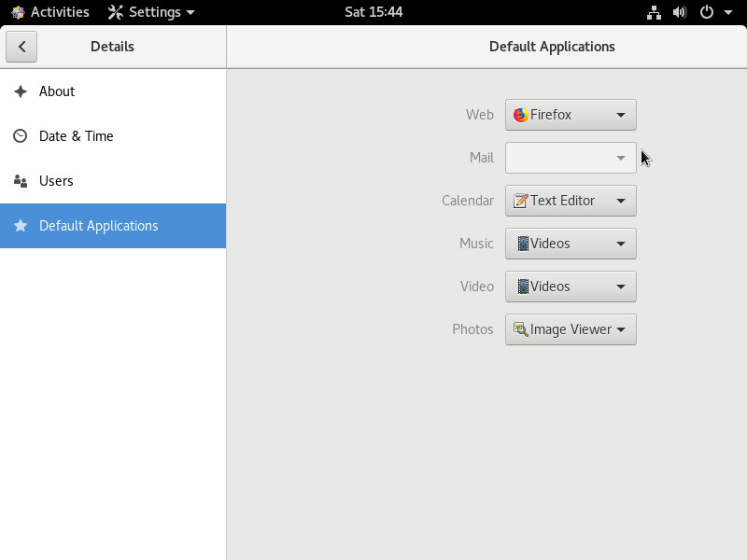Open the Web default application dropdown
The image size is (747, 560).
tap(571, 115)
